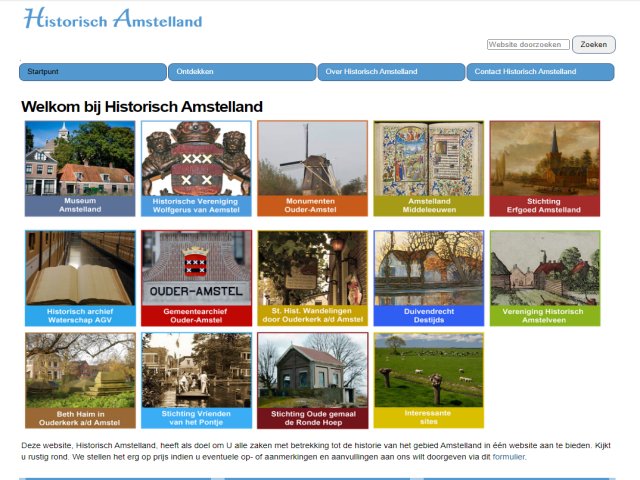The image size is (640, 480).
Task: Open Beth Haim in Ouderkerk tile
Action: pyautogui.click(x=80, y=380)
